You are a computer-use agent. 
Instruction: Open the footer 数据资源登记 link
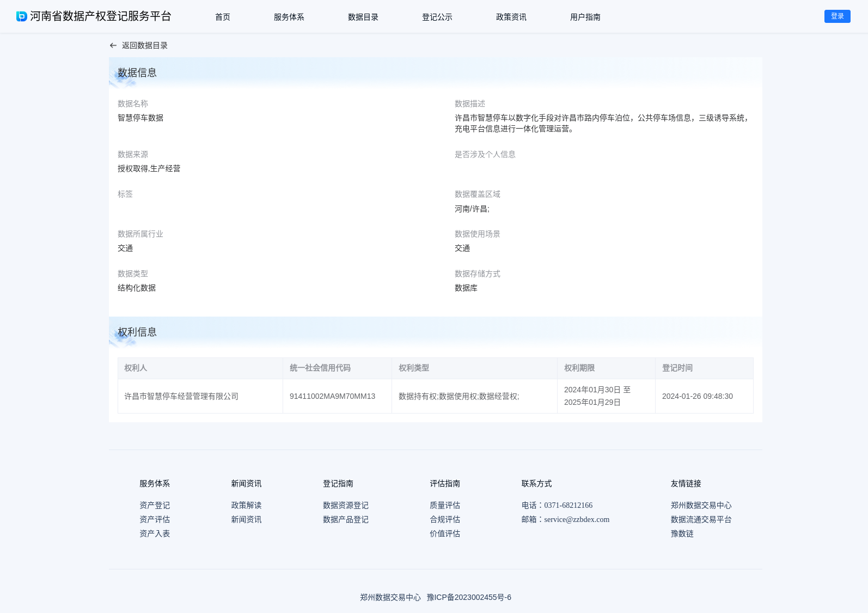pyautogui.click(x=346, y=506)
